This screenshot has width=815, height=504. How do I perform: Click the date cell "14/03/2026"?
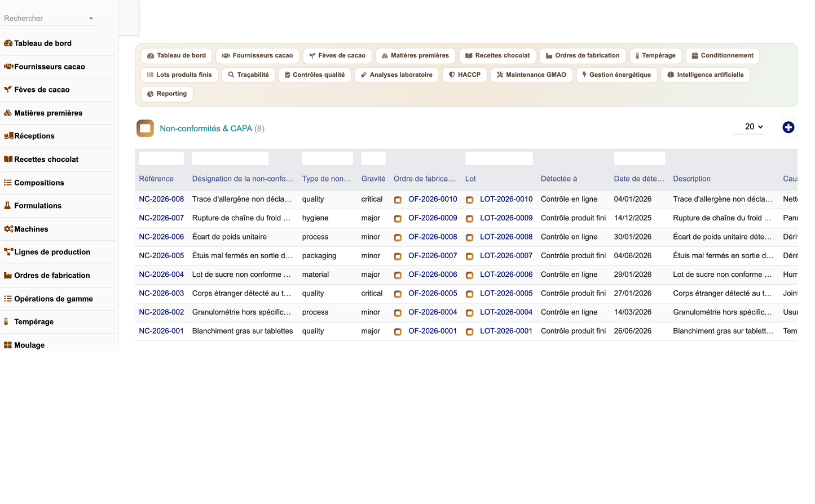(x=633, y=312)
